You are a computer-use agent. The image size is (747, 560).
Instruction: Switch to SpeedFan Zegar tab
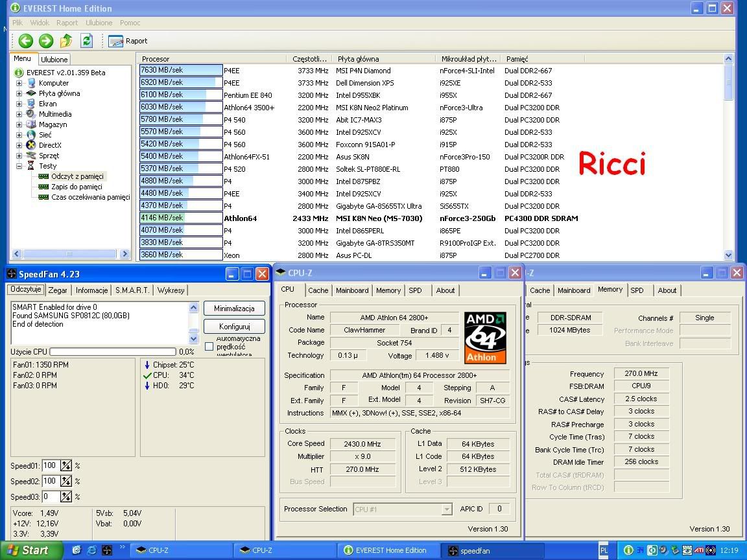tap(58, 290)
